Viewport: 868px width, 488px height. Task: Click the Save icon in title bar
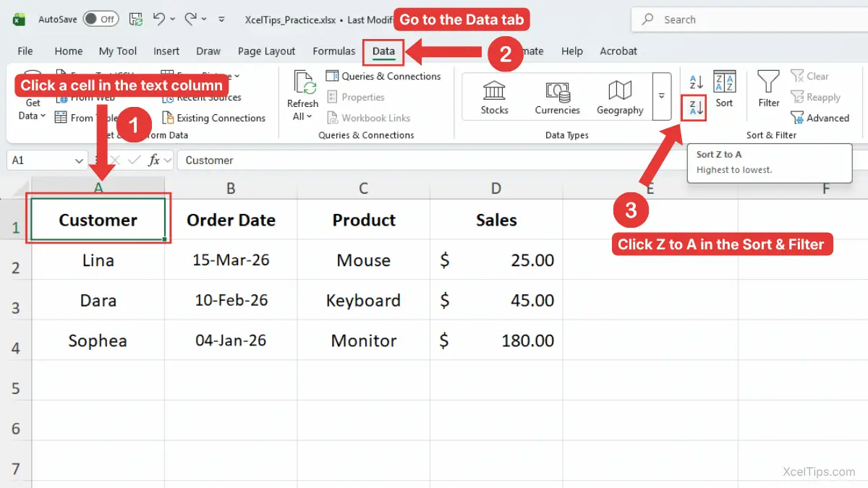135,20
